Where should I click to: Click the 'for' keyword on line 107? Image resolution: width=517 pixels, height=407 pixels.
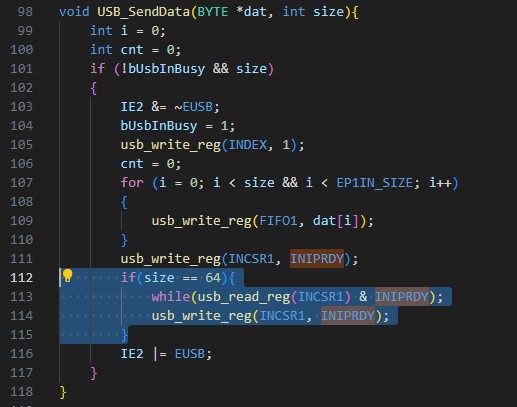pos(132,183)
